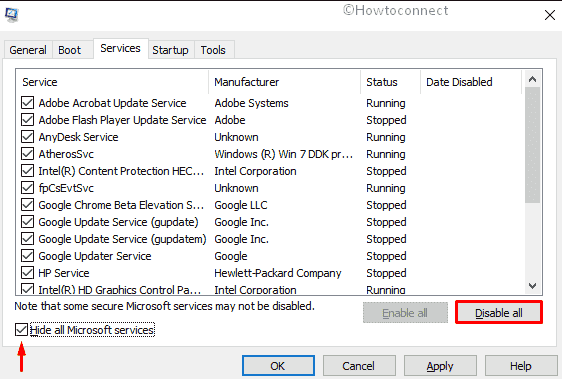Click the Disable all button
The image size is (562, 379).
(x=499, y=313)
